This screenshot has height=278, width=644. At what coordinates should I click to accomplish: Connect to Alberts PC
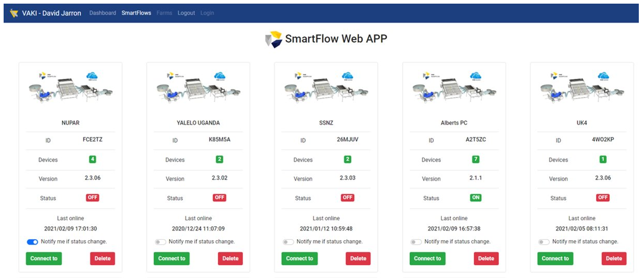click(x=428, y=258)
